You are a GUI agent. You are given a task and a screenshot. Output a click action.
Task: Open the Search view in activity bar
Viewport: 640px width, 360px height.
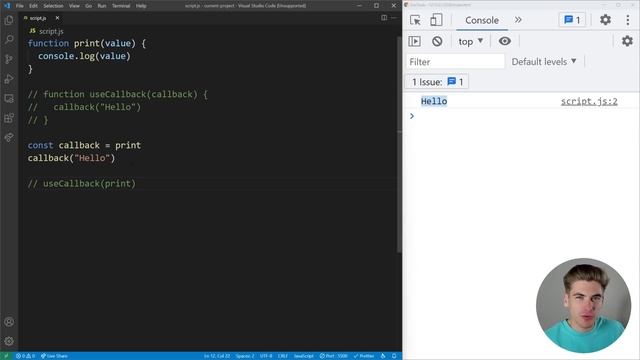point(9,40)
